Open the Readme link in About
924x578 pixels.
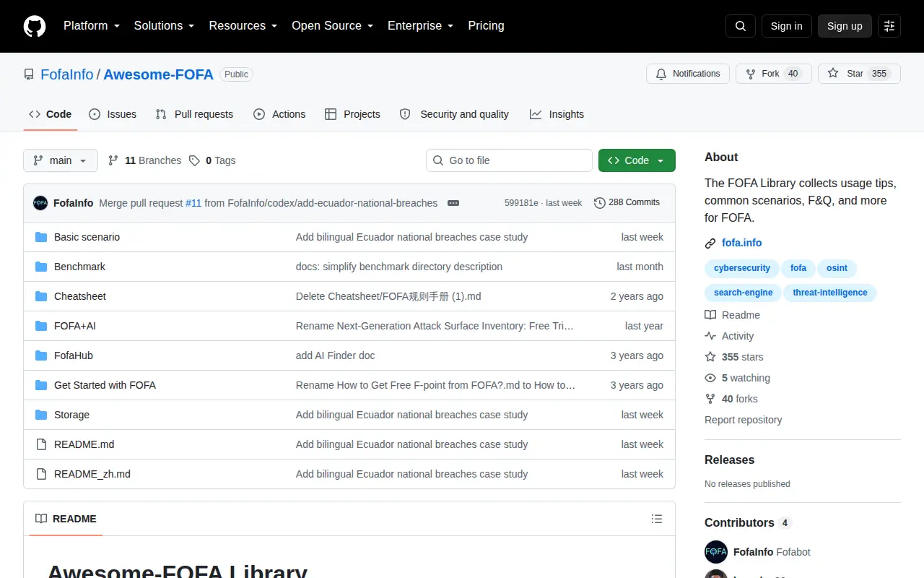(733, 315)
